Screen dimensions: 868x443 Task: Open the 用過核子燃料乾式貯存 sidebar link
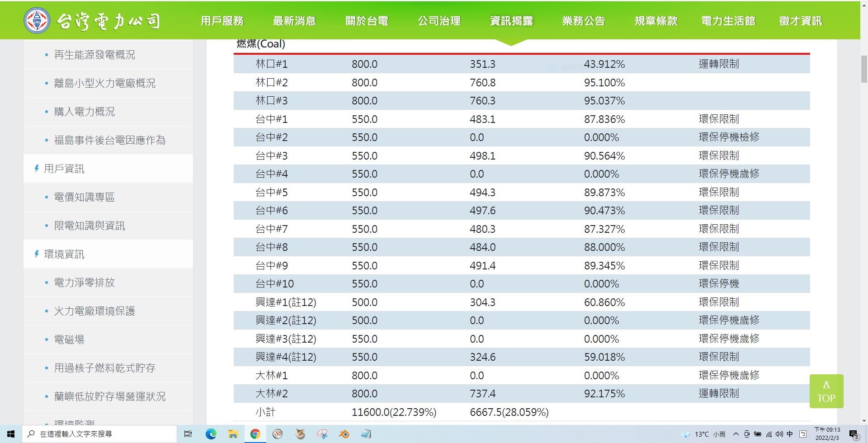[x=104, y=368]
